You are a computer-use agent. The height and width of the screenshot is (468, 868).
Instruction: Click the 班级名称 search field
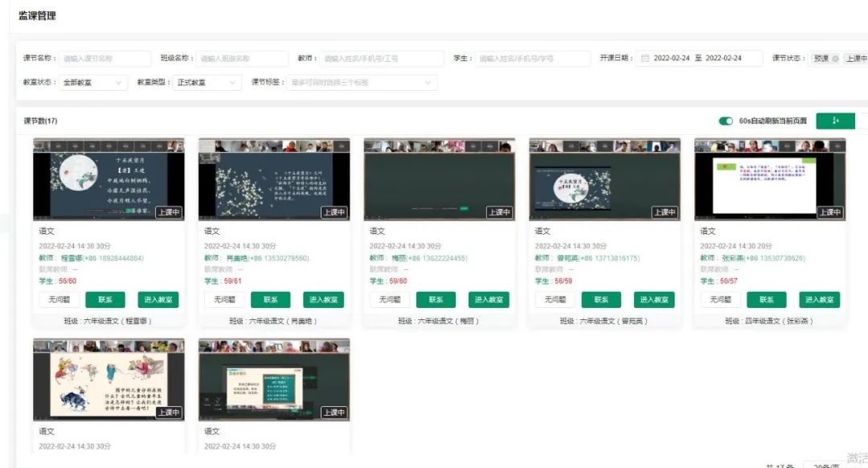pyautogui.click(x=242, y=59)
